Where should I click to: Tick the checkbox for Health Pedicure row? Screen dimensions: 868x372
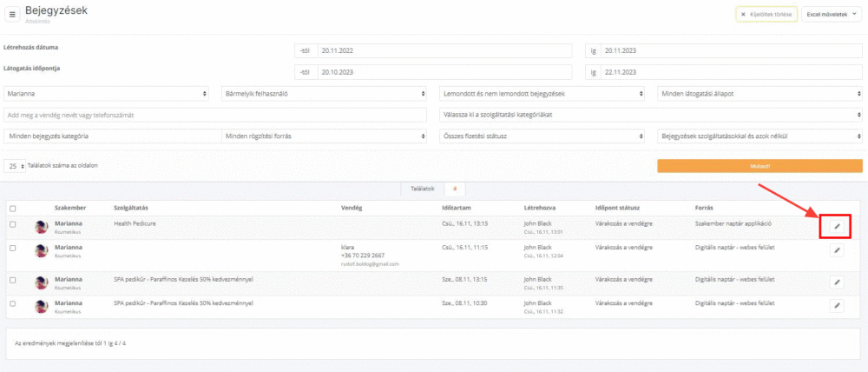pos(13,224)
